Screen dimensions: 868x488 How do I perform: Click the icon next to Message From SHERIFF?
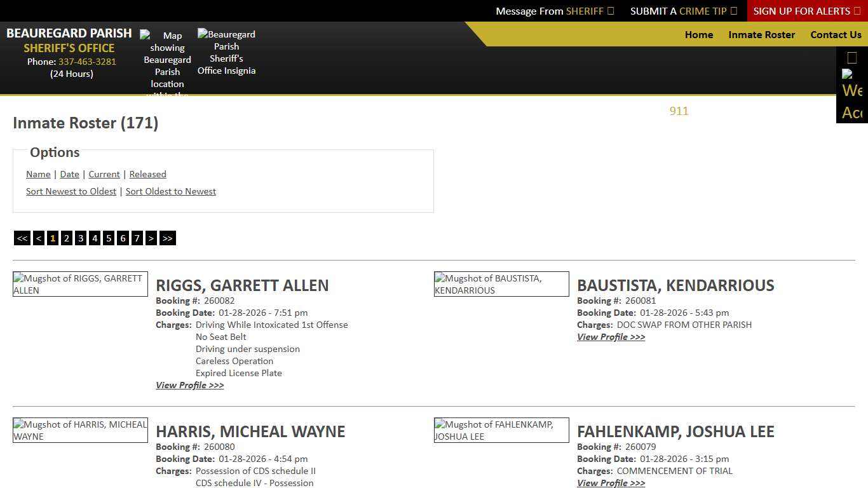click(x=609, y=11)
